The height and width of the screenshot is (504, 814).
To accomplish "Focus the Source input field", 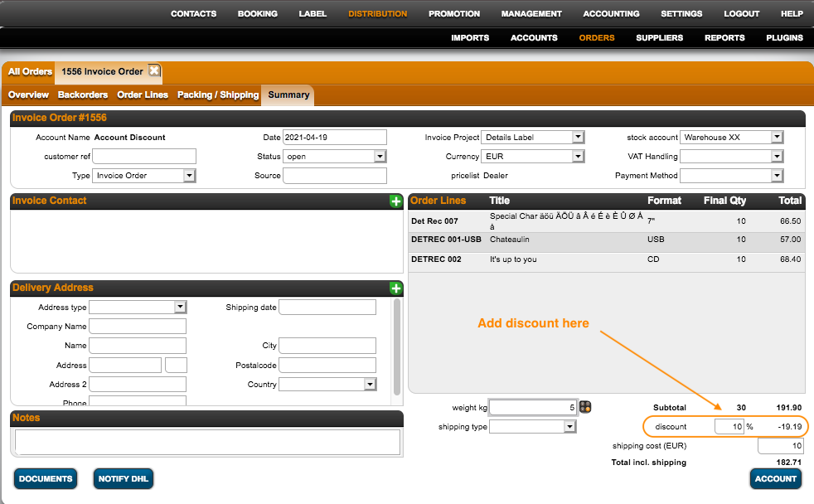I will pos(335,176).
